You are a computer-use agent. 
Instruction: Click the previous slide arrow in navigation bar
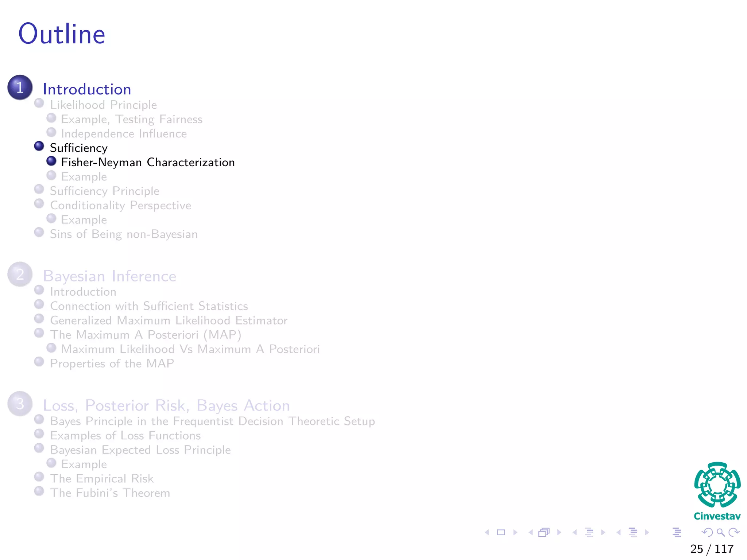[x=487, y=533]
